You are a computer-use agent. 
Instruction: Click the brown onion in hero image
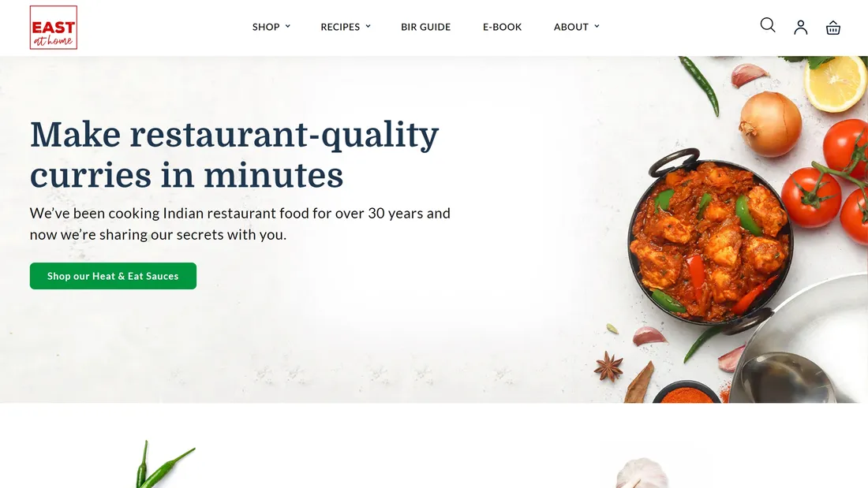(x=770, y=124)
